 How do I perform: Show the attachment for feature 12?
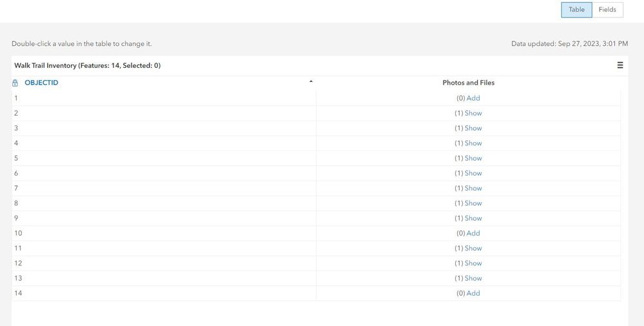tap(473, 263)
